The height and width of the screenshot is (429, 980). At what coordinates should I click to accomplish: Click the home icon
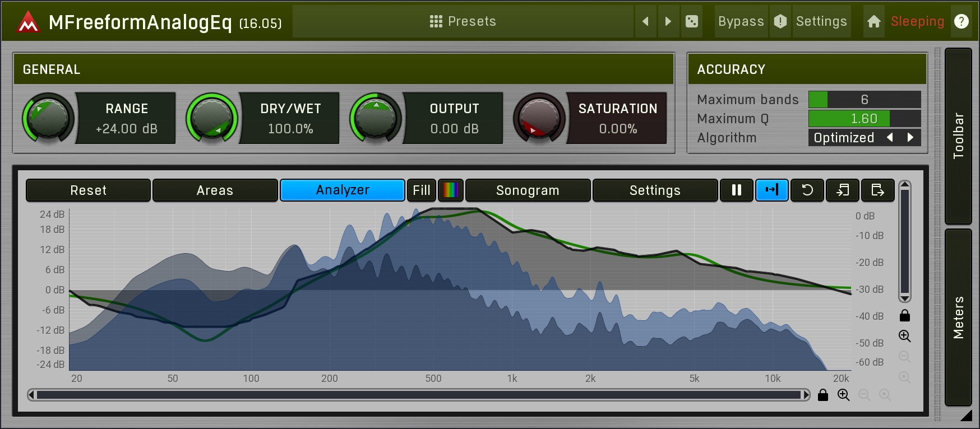tap(873, 21)
